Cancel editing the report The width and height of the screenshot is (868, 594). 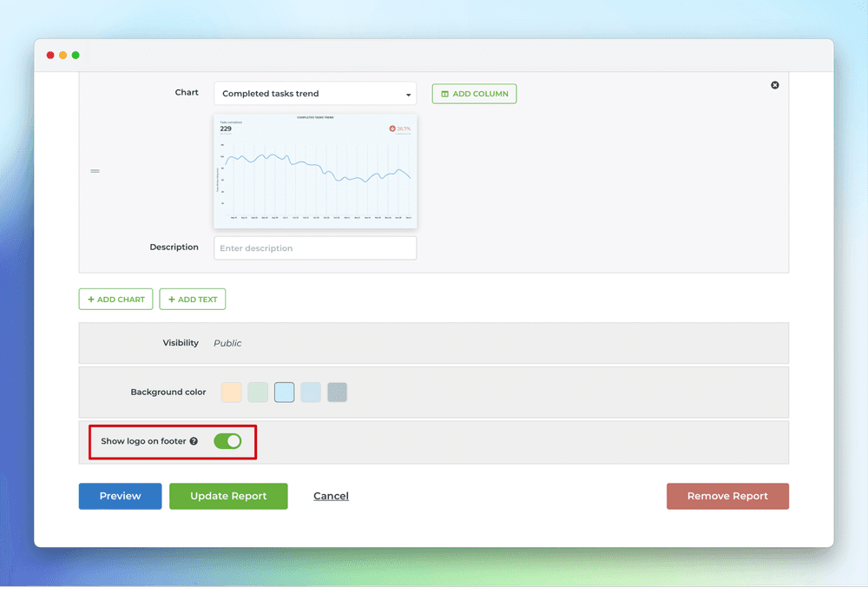[331, 496]
